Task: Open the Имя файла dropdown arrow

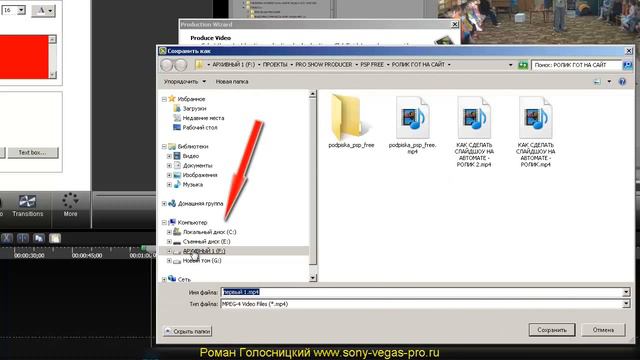Action: tap(626, 292)
